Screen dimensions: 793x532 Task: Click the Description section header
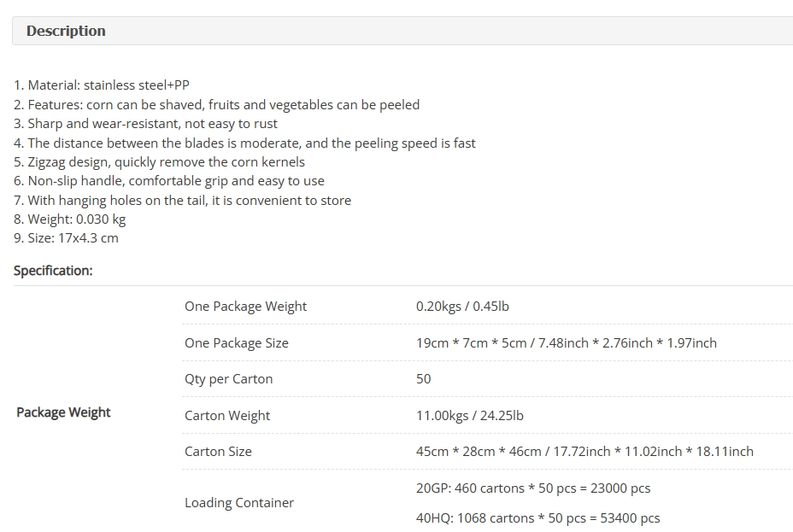point(66,31)
